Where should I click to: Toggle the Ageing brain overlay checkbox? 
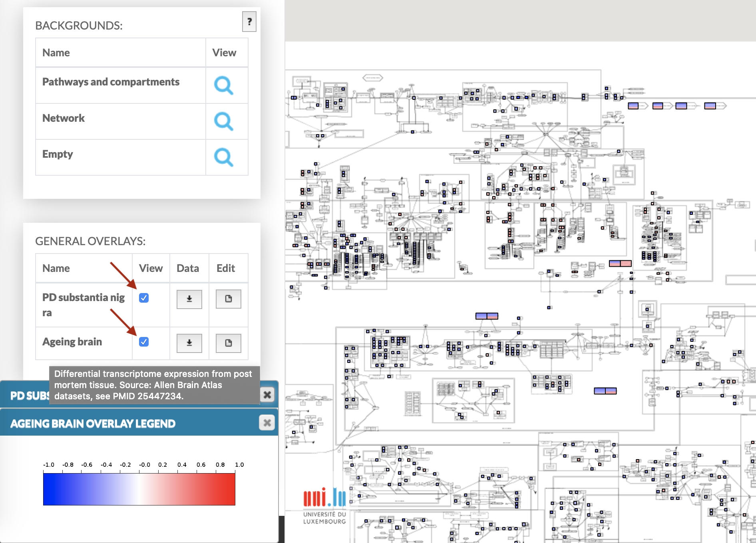click(144, 342)
